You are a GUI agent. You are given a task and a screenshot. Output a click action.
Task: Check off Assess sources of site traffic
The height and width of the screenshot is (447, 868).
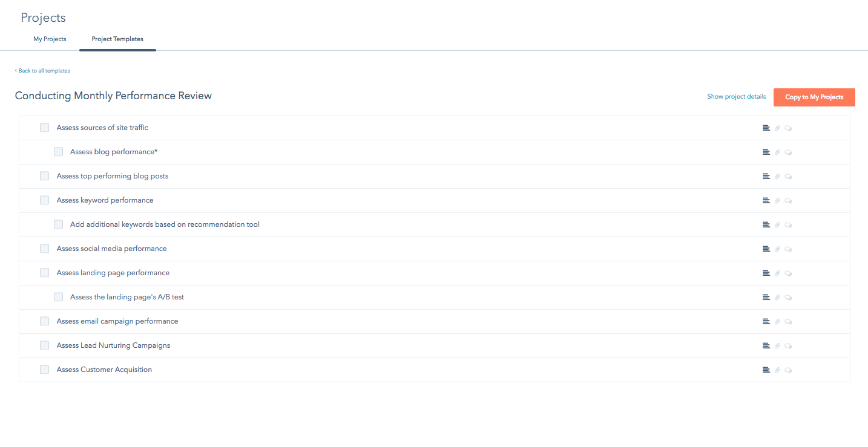click(44, 128)
